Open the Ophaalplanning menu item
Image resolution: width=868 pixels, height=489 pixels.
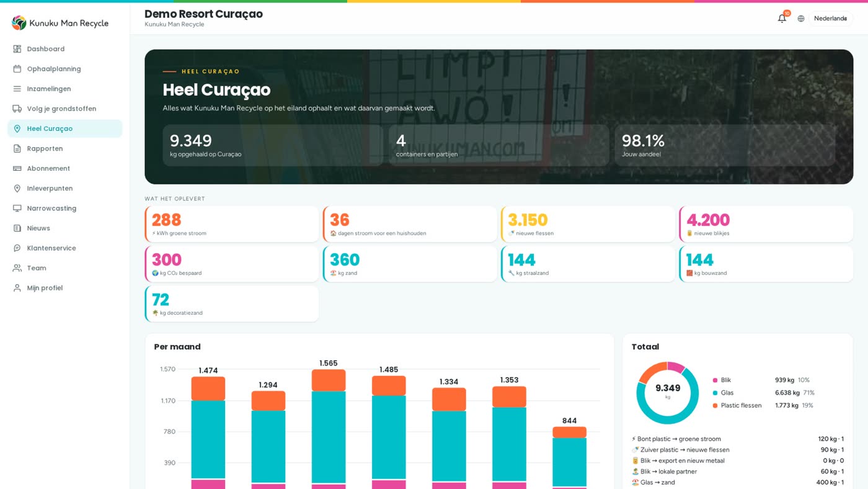click(65, 69)
